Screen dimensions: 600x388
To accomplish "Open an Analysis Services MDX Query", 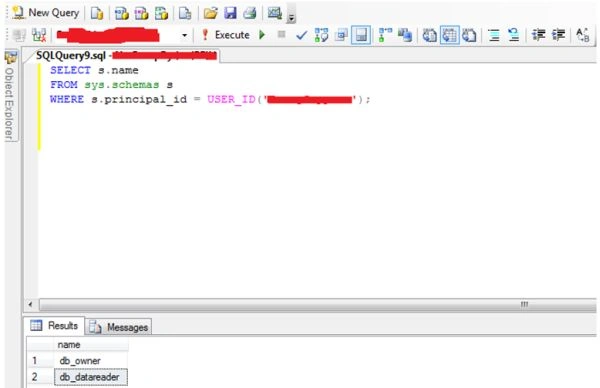I will tap(122, 13).
